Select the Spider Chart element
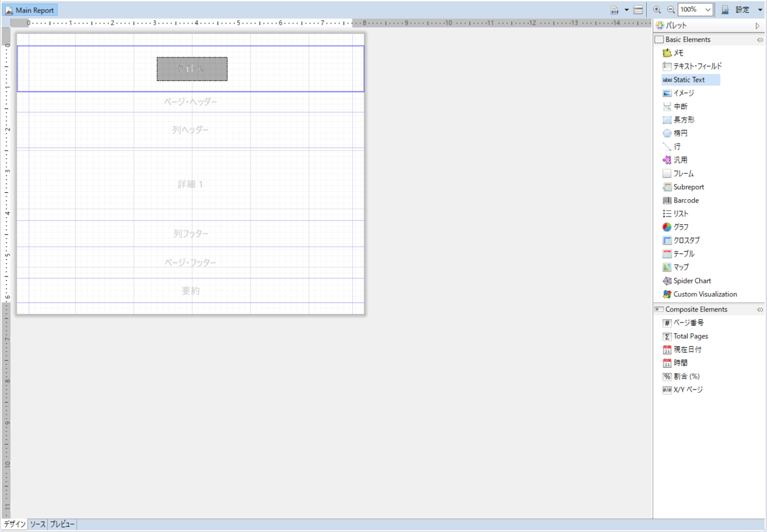 [687, 281]
